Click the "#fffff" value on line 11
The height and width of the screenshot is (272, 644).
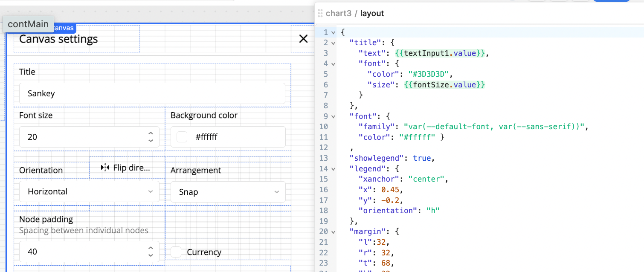coord(417,137)
